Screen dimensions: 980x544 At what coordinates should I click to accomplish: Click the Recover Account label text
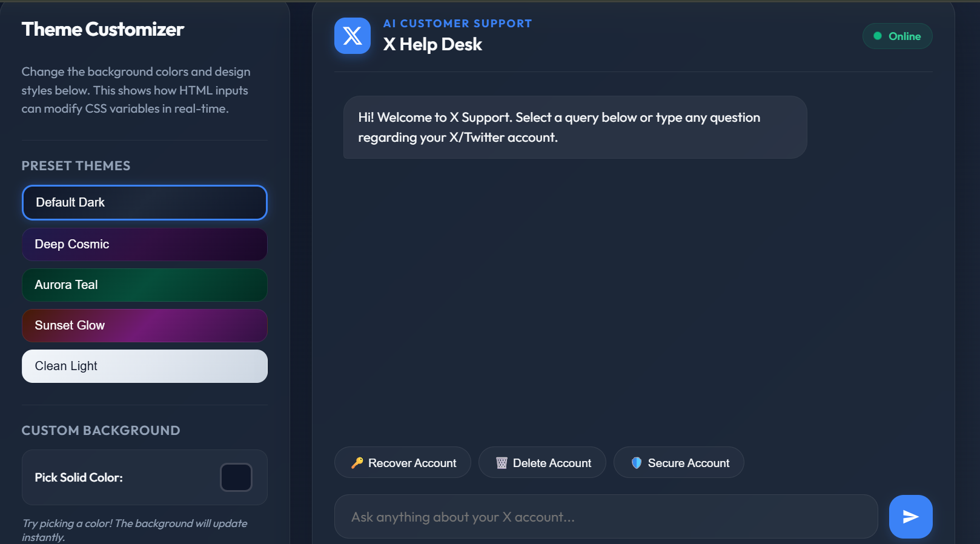coord(412,463)
